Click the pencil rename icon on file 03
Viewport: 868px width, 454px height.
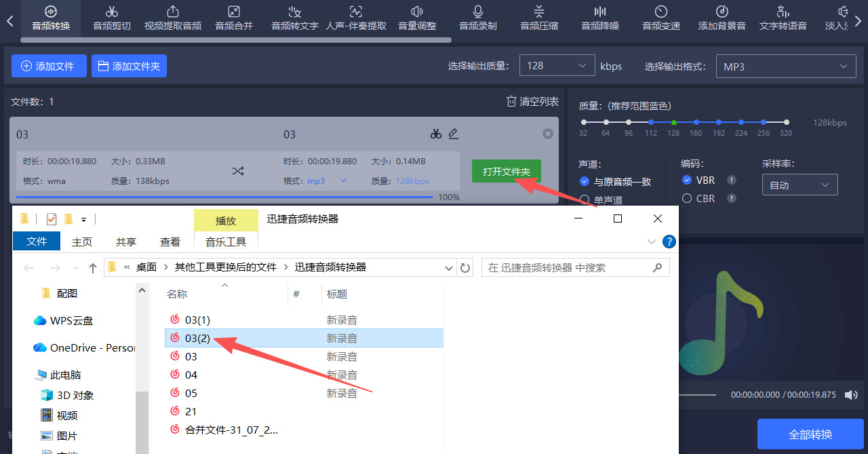click(454, 134)
